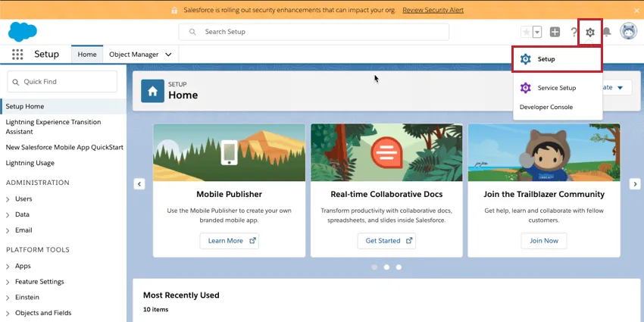Open Developer Console from the menu
The width and height of the screenshot is (644, 322).
click(546, 108)
